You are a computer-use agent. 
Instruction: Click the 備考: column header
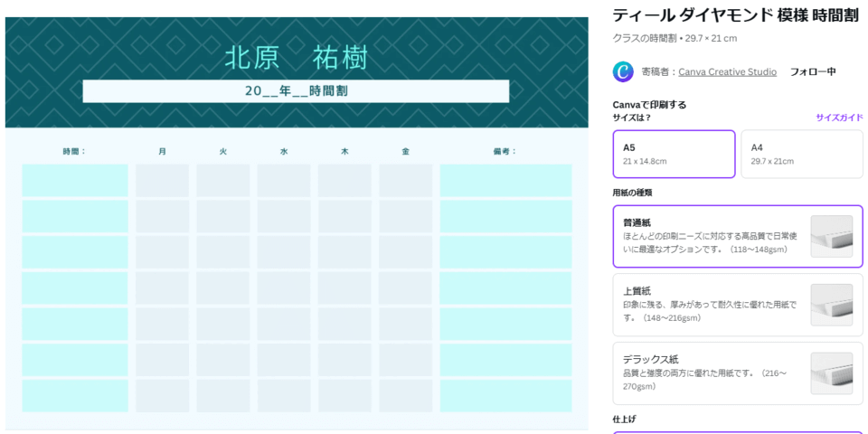[505, 151]
